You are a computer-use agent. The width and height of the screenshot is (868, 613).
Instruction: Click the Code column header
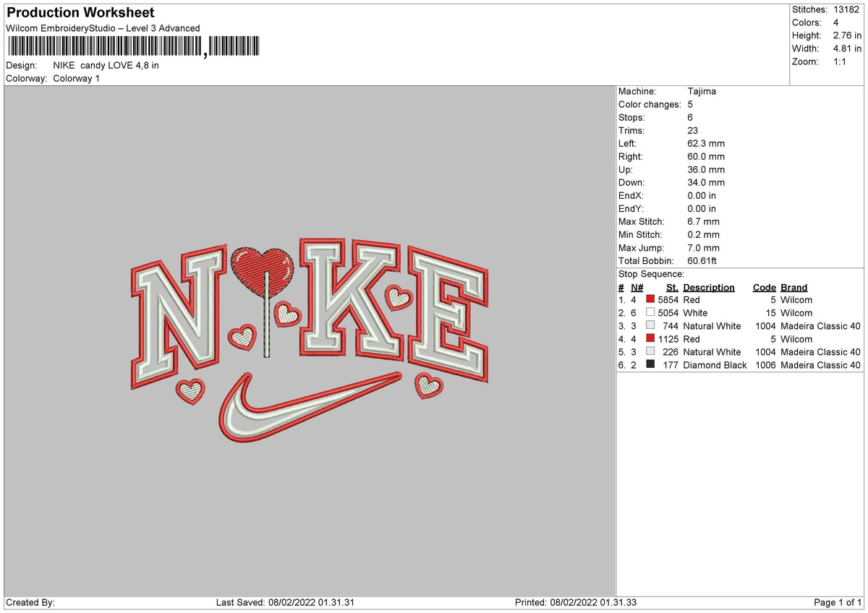tap(764, 287)
